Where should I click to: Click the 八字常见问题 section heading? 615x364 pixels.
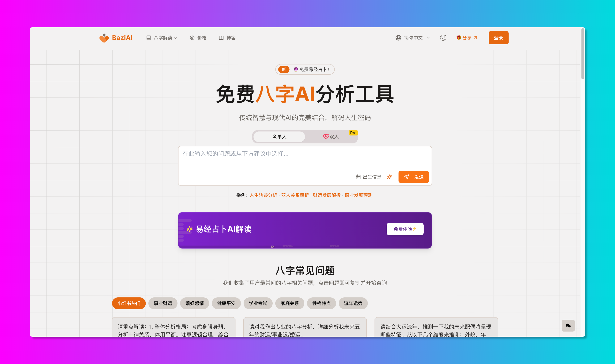[x=305, y=270]
